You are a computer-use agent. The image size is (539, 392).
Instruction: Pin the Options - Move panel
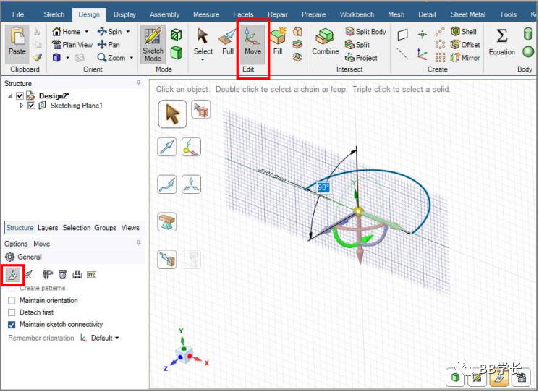click(x=138, y=243)
